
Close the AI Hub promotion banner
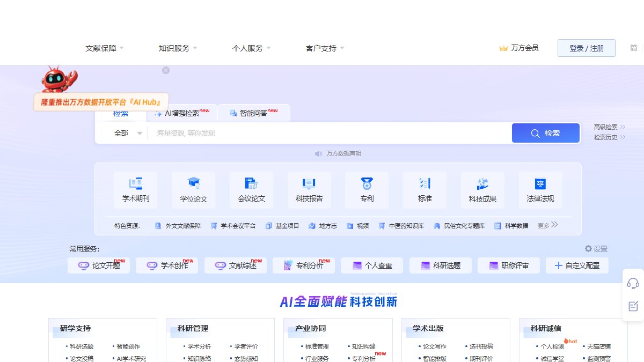[x=166, y=70]
